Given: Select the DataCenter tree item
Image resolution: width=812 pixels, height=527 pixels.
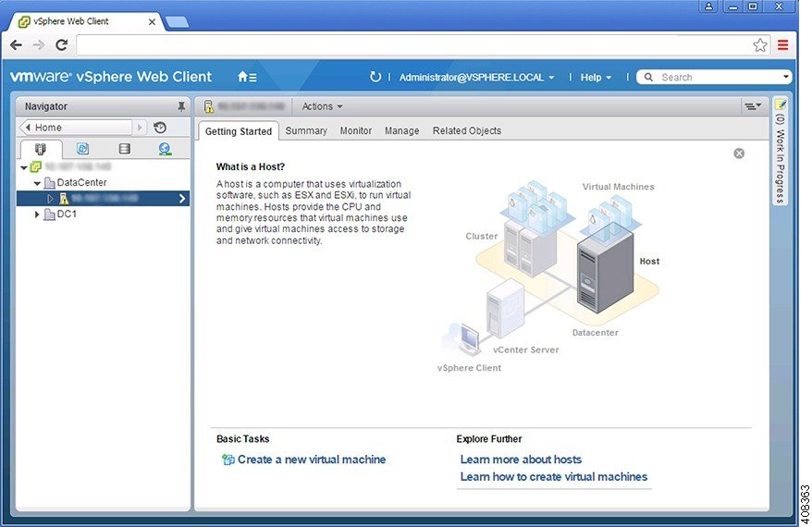Looking at the screenshot, I should [81, 183].
